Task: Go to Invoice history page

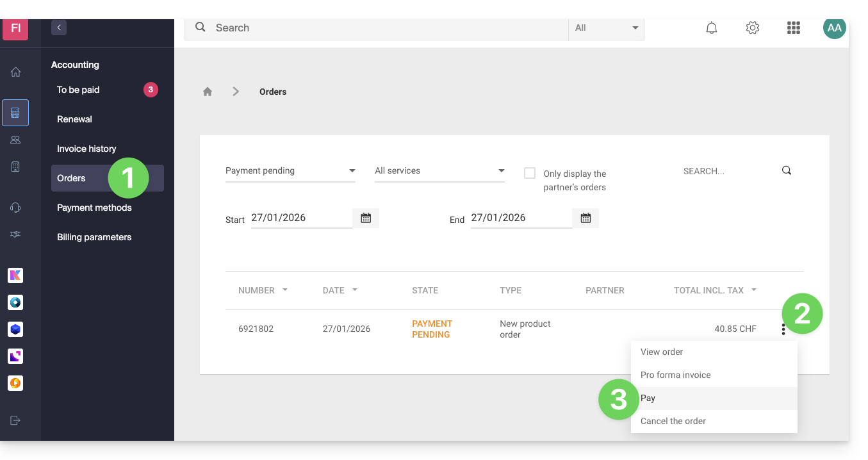Action: tap(86, 149)
